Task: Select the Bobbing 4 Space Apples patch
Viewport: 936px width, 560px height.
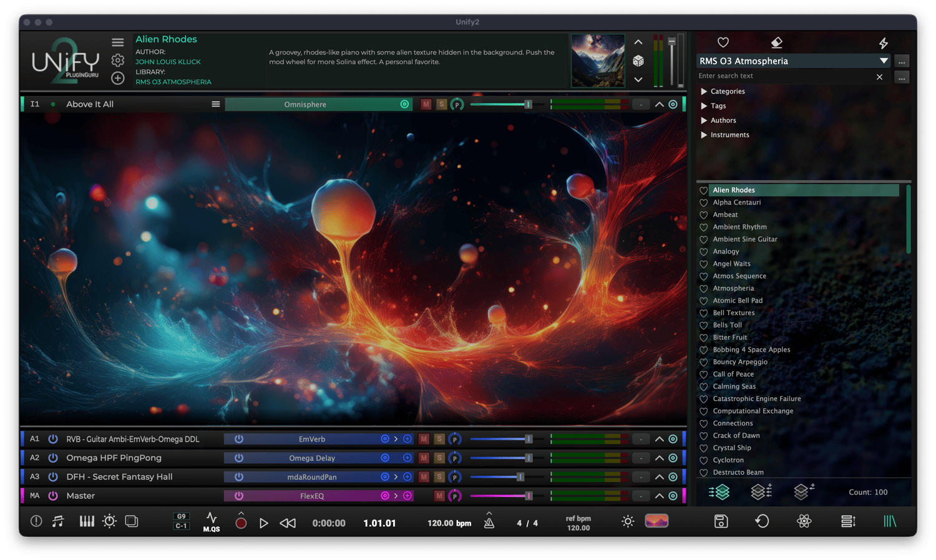Action: (751, 350)
